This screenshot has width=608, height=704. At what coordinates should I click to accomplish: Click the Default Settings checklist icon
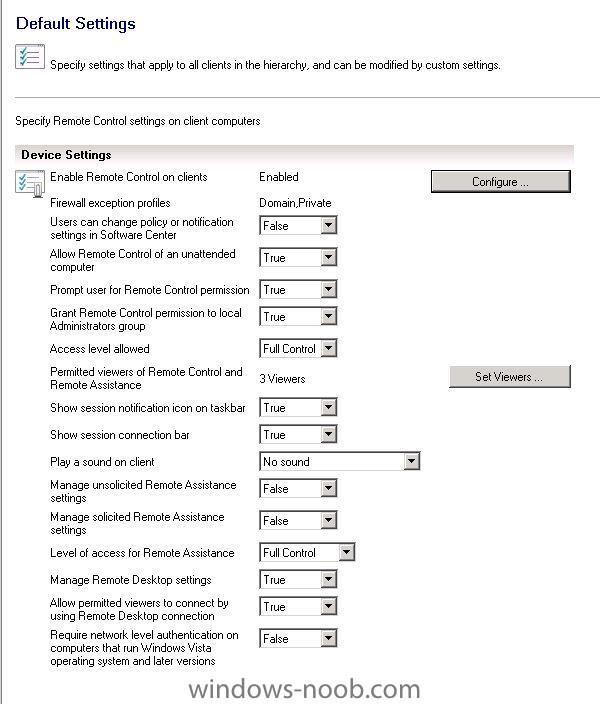click(x=30, y=57)
